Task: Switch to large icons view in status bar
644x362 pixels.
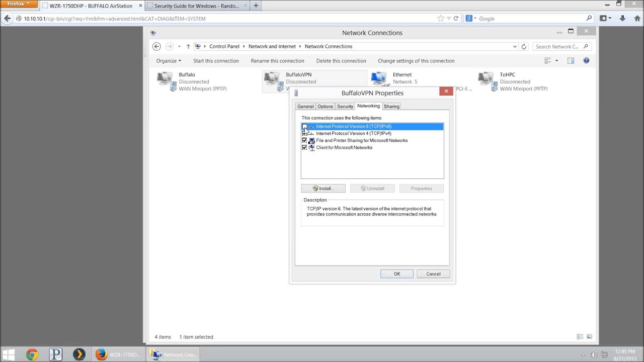Action: coord(589,337)
